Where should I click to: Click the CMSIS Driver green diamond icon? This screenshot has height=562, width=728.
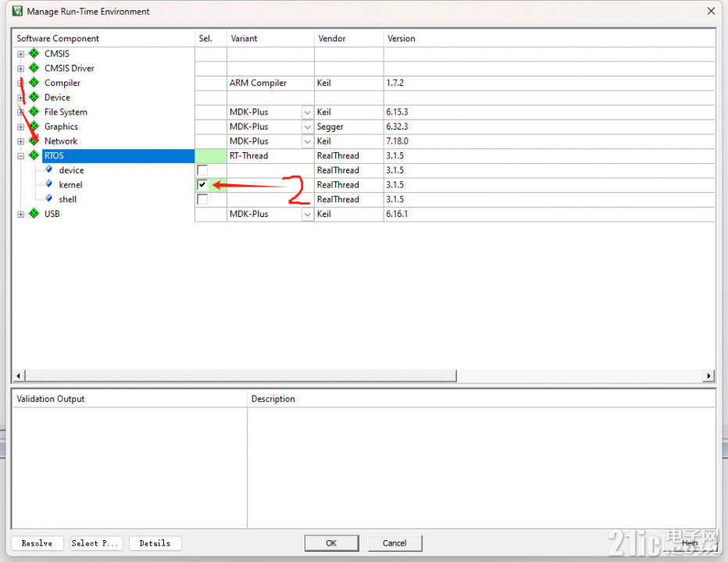click(x=34, y=68)
